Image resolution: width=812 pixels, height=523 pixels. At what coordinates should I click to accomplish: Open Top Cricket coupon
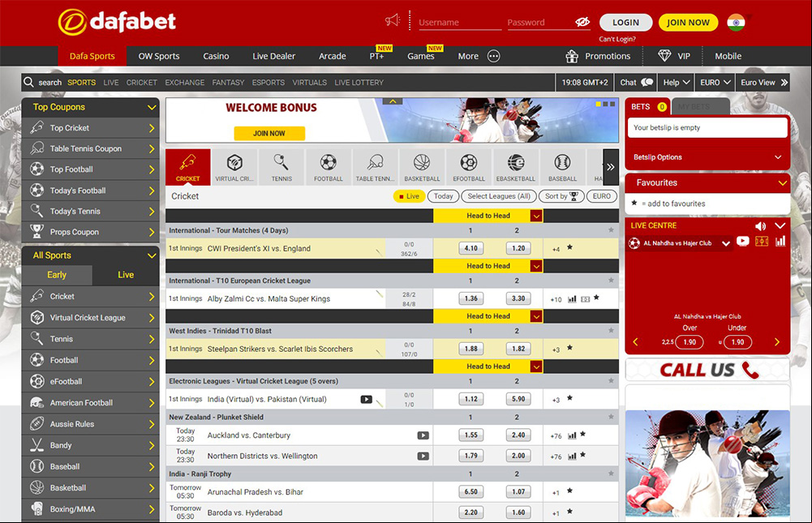coord(91,128)
